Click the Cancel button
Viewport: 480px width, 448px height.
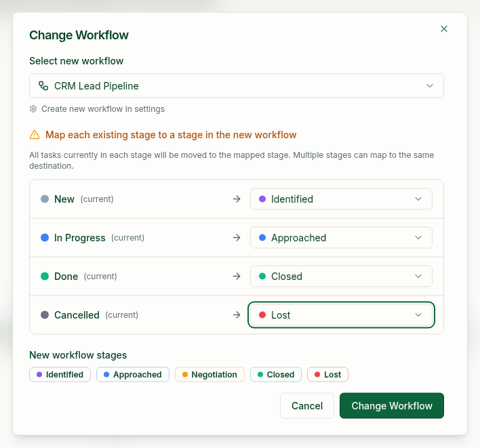coord(307,406)
